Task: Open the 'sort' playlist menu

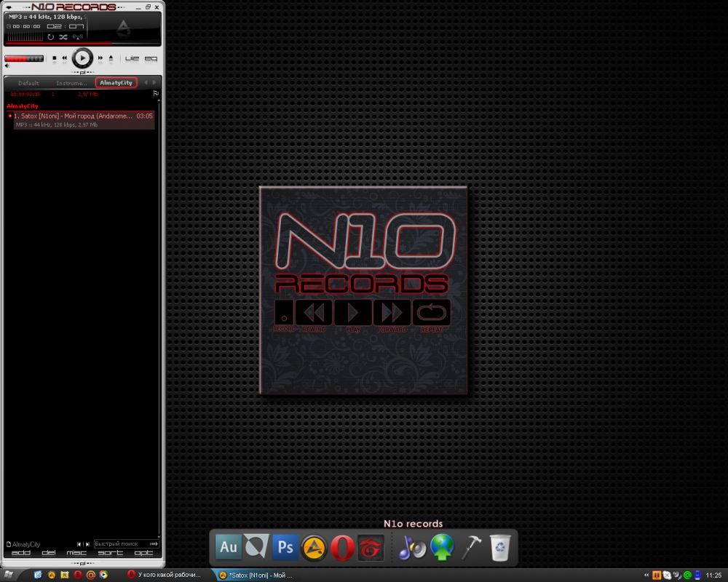Action: pyautogui.click(x=111, y=553)
